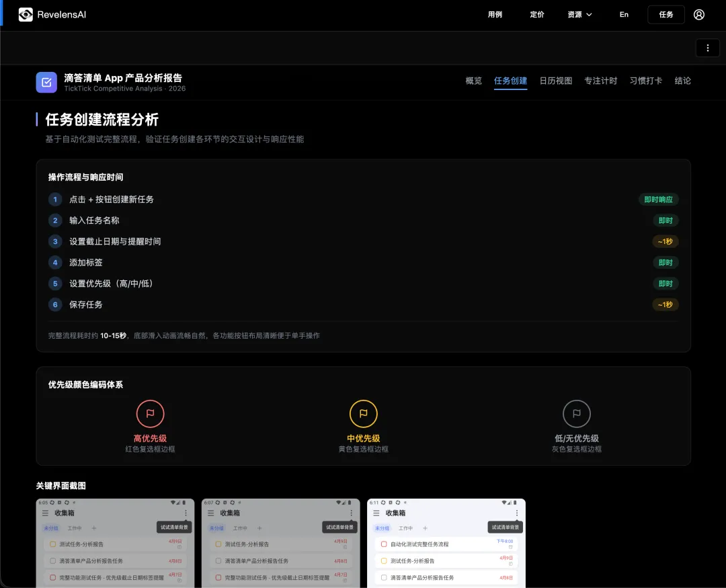Click the 滴答清单 App 产品分析报告 title
726x588 pixels.
(123, 78)
